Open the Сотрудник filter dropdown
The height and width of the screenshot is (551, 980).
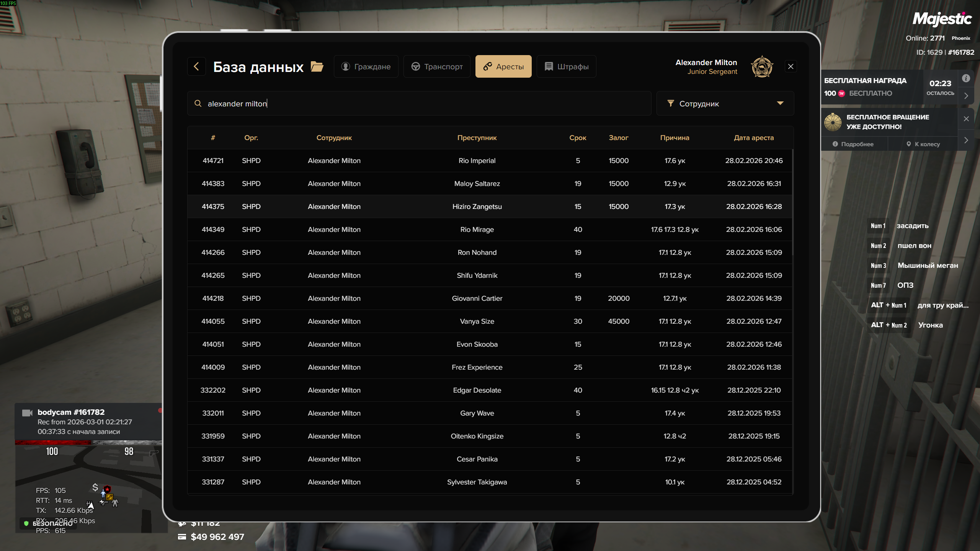click(725, 103)
